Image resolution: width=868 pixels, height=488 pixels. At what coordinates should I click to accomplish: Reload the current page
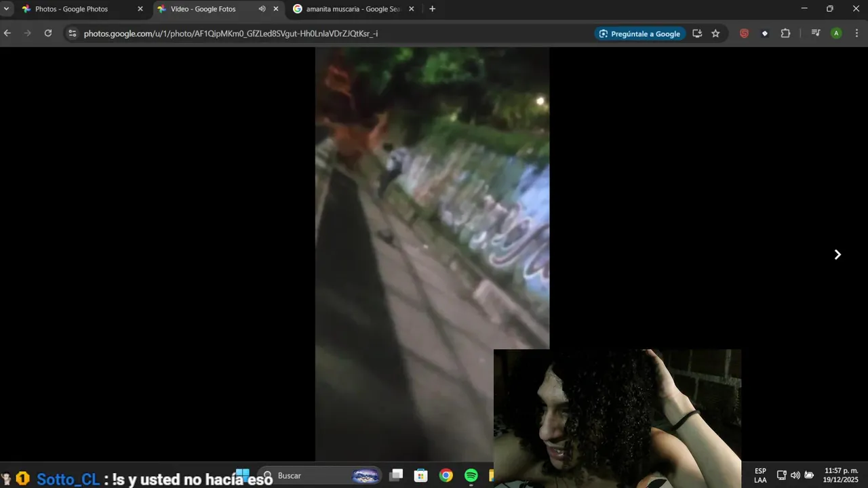(47, 33)
